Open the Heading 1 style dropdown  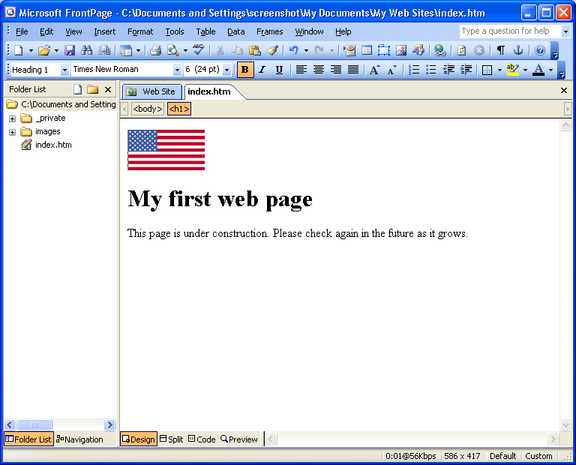click(x=64, y=69)
